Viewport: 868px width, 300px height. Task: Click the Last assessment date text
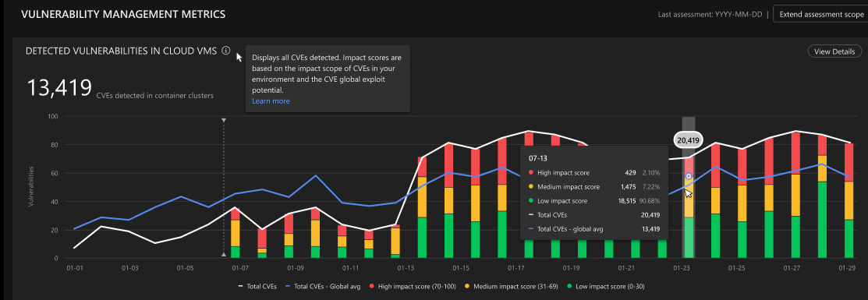710,14
